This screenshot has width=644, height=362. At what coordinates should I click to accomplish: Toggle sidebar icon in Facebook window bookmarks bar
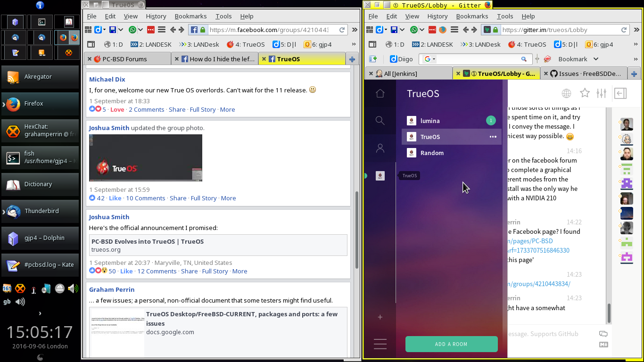pyautogui.click(x=91, y=44)
